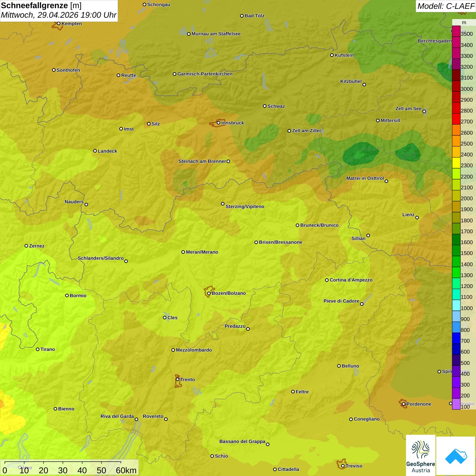476x476 pixels.
Task: Click the Steinach am Brenner label
Action: click(x=202, y=161)
